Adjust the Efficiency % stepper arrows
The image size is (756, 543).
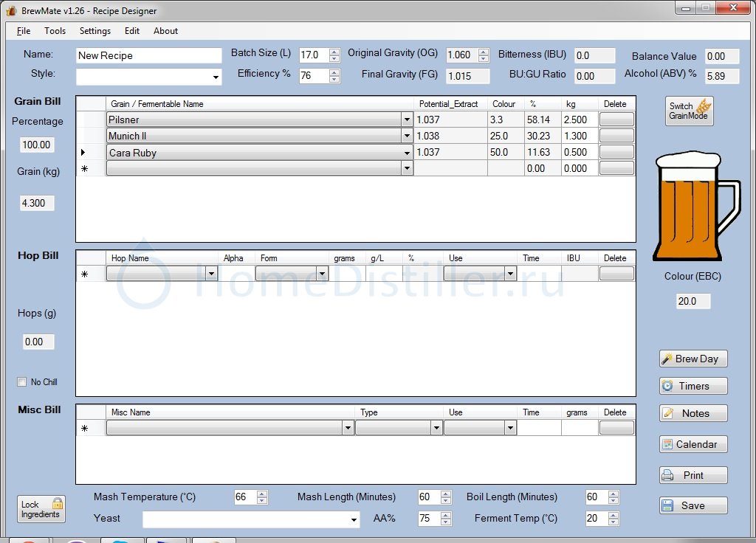[334, 76]
